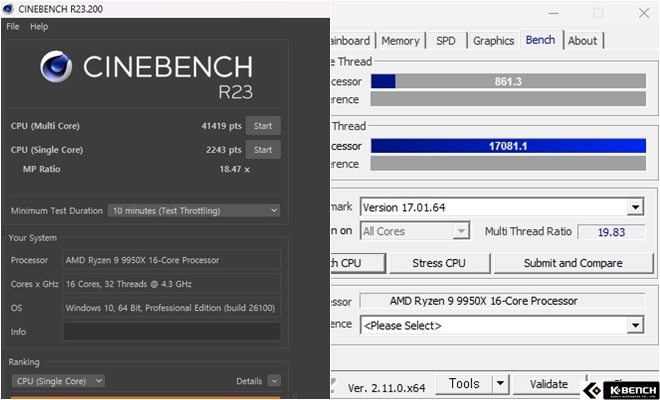The height and width of the screenshot is (400, 660).
Task: Click the Cinebench R23 logo sphere icon
Action: (56, 67)
